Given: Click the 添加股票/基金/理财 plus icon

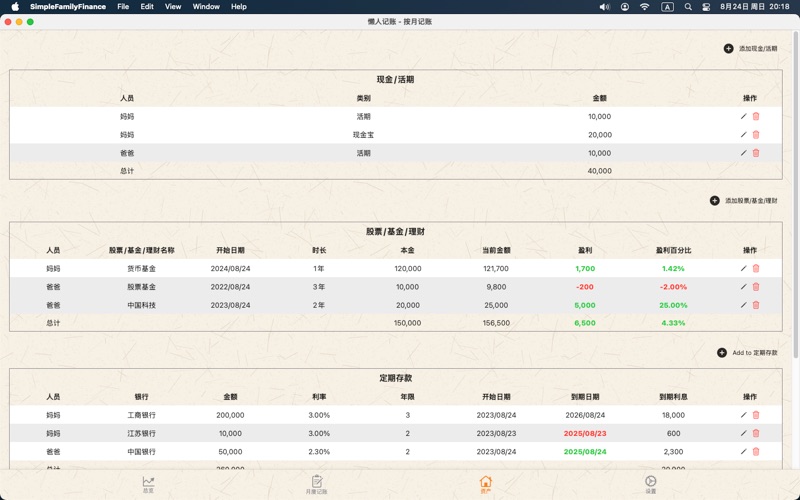Looking at the screenshot, I should pos(714,200).
